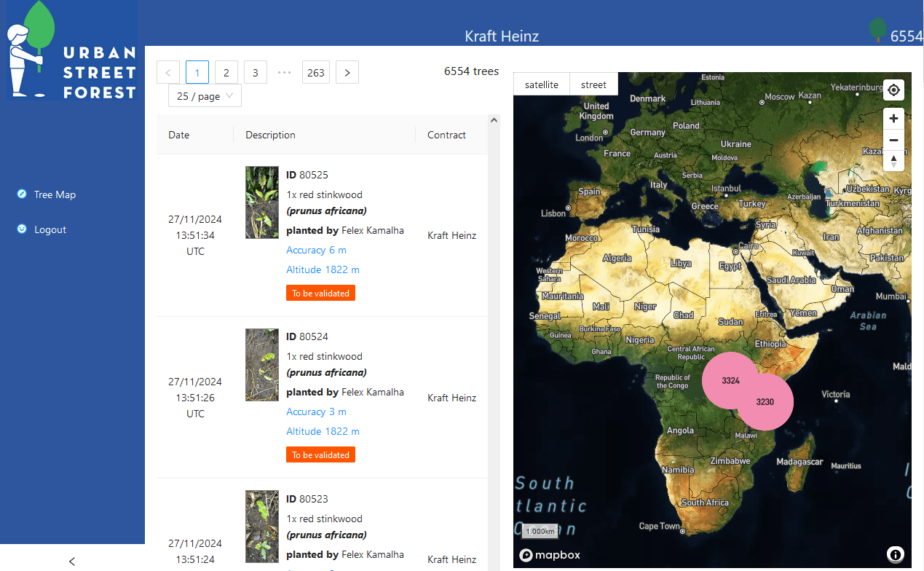The width and height of the screenshot is (924, 571).
Task: Click To be validated tag on tree 80524
Action: coord(320,454)
